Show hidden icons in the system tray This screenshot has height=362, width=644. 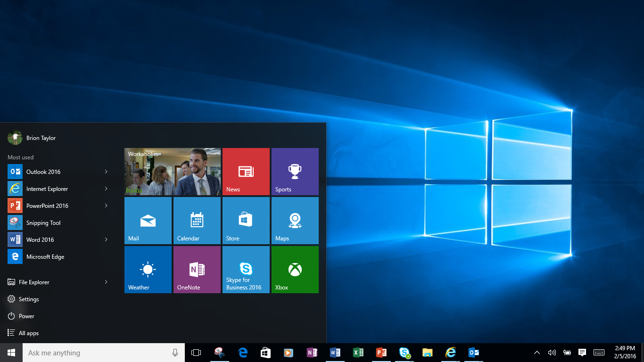537,352
